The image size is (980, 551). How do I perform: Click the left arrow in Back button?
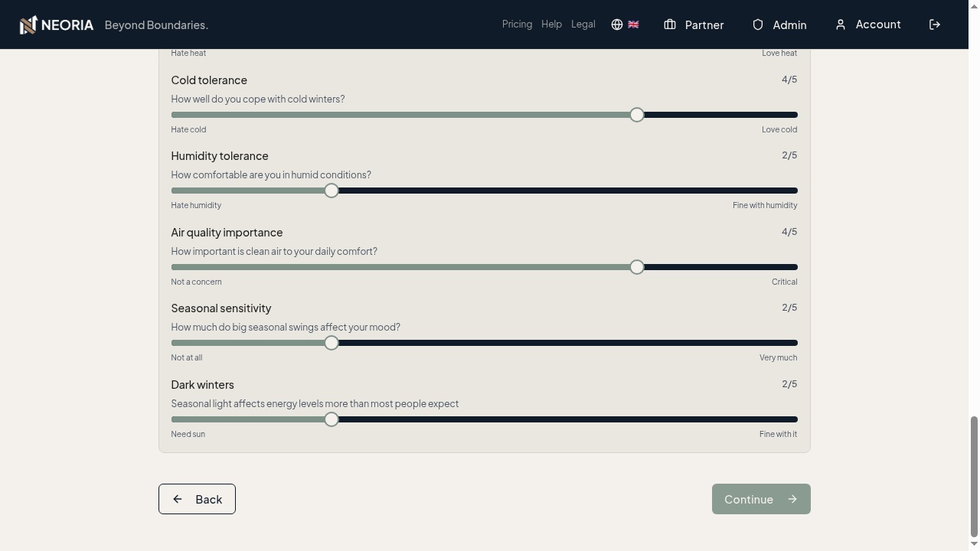point(178,499)
